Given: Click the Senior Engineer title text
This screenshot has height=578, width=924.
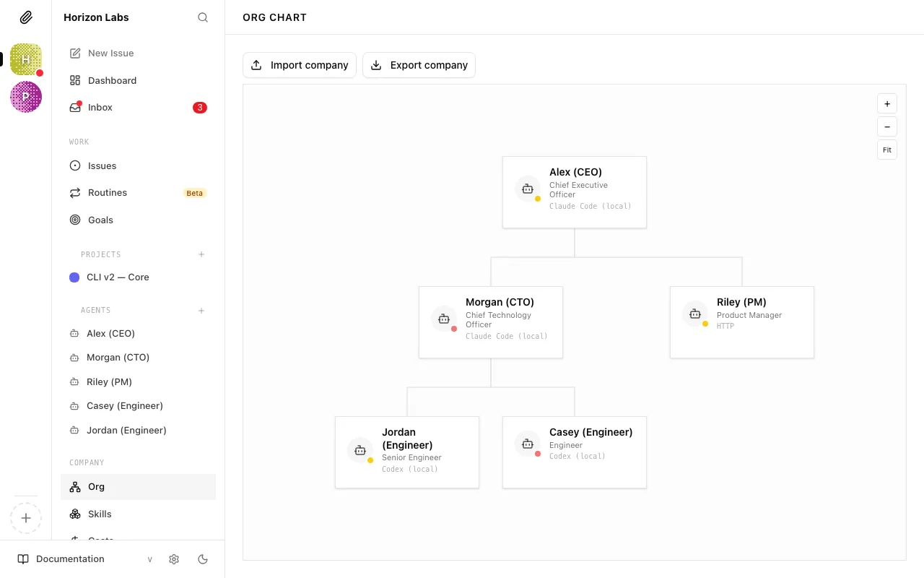Looking at the screenshot, I should tap(411, 458).
